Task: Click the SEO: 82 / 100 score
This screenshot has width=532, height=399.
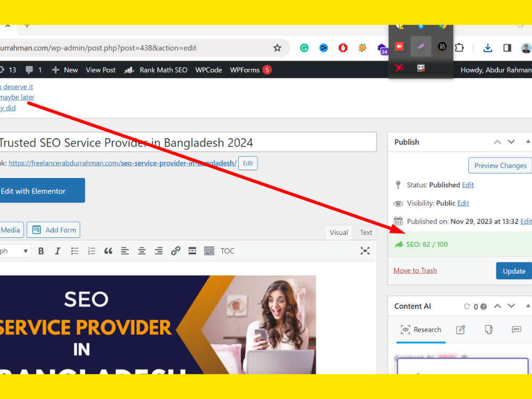Action: pos(427,244)
